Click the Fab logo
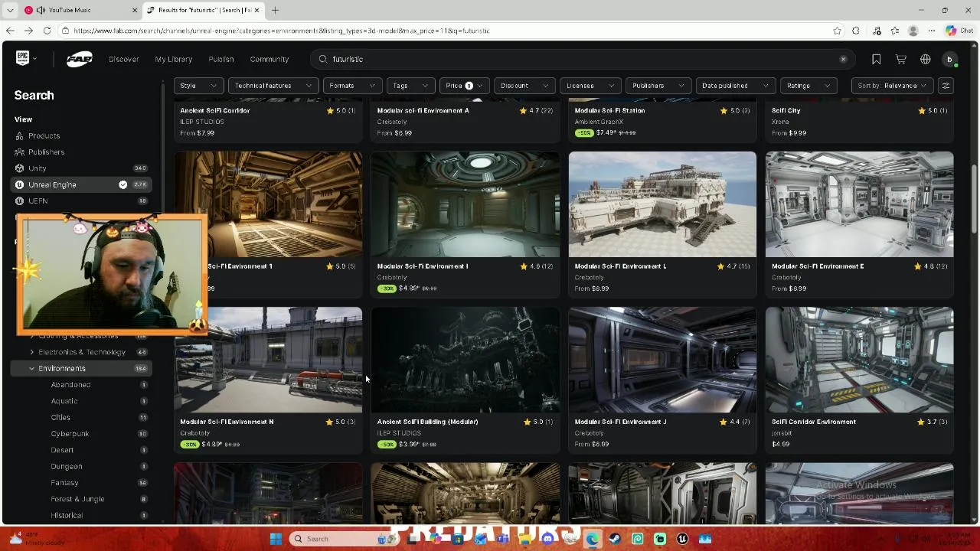Viewport: 980px width, 551px height. click(x=79, y=59)
